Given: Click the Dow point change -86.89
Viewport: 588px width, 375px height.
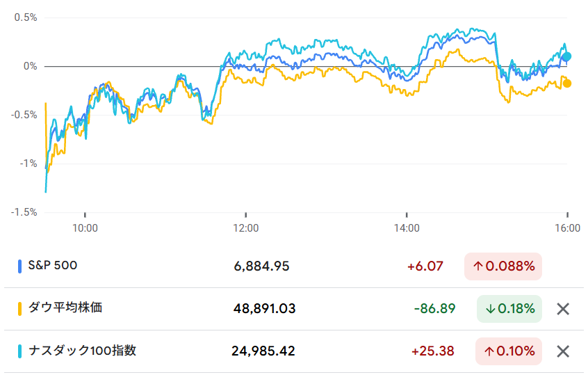Looking at the screenshot, I should click(434, 309).
